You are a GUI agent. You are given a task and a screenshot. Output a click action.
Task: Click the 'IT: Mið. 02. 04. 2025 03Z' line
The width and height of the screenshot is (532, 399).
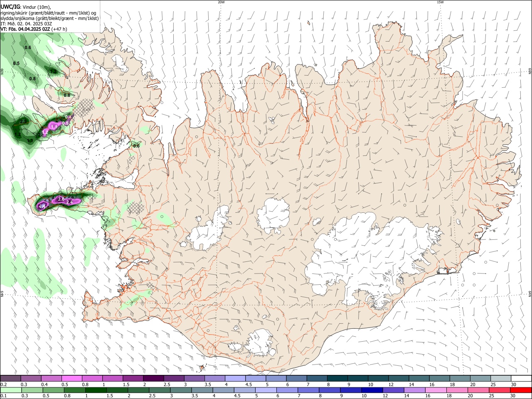click(26, 24)
